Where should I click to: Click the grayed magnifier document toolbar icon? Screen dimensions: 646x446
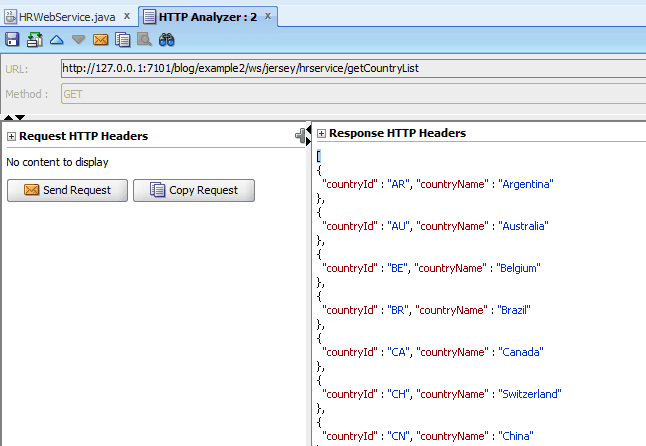(x=144, y=40)
